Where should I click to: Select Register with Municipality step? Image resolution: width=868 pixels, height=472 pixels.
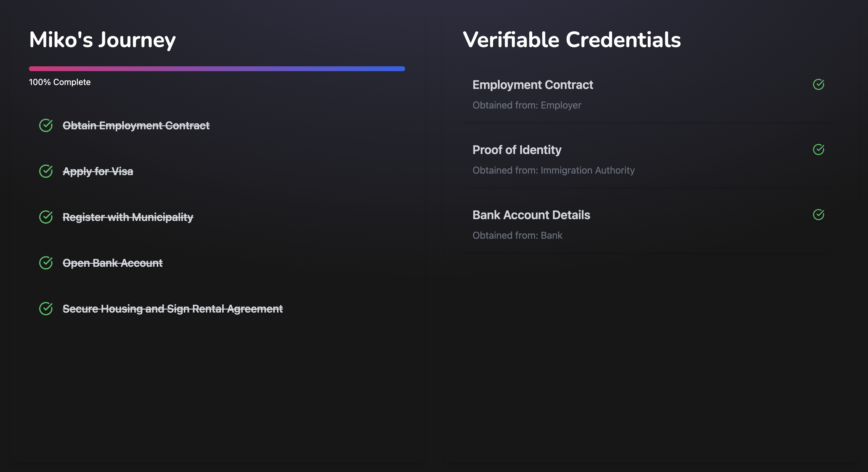[128, 217]
